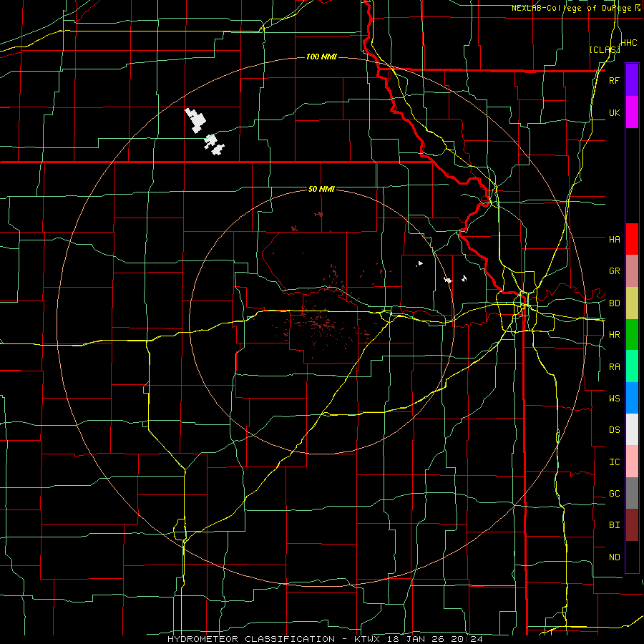Click the WS legend label

[x=614, y=398]
